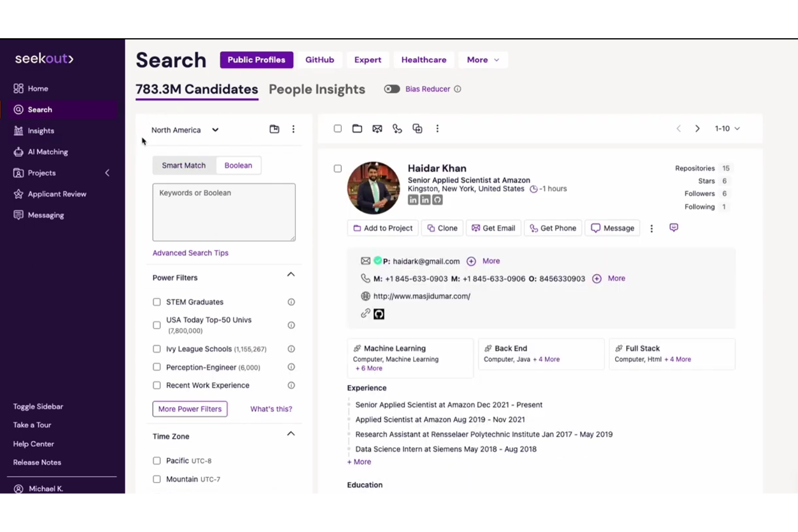Select the Boolean search mode tab
798x532 pixels.
coord(238,165)
